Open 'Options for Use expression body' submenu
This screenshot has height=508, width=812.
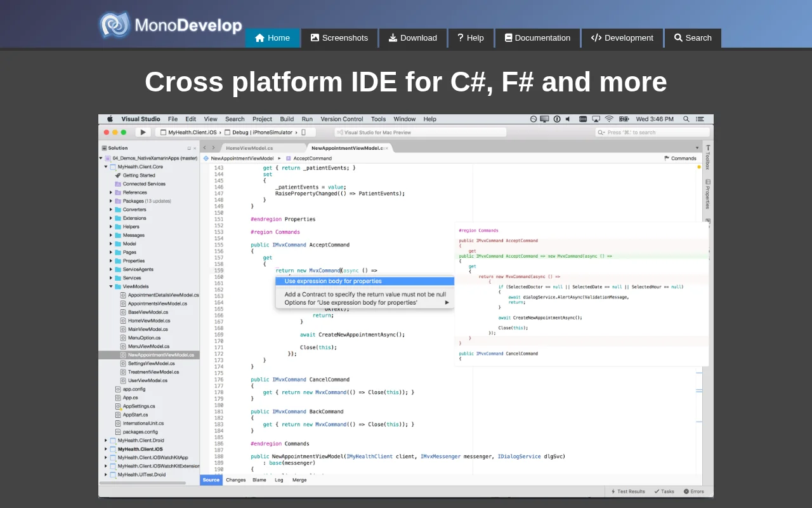[365, 302]
